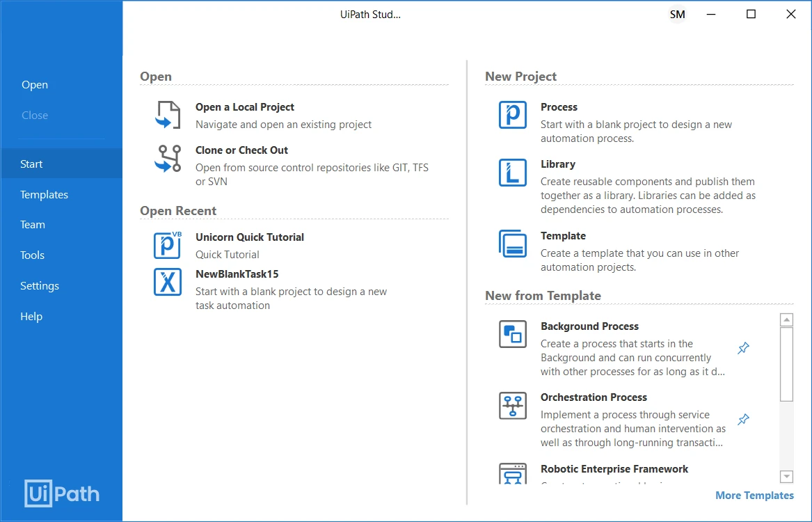Click the More Templates link
This screenshot has height=522, width=812.
(754, 496)
